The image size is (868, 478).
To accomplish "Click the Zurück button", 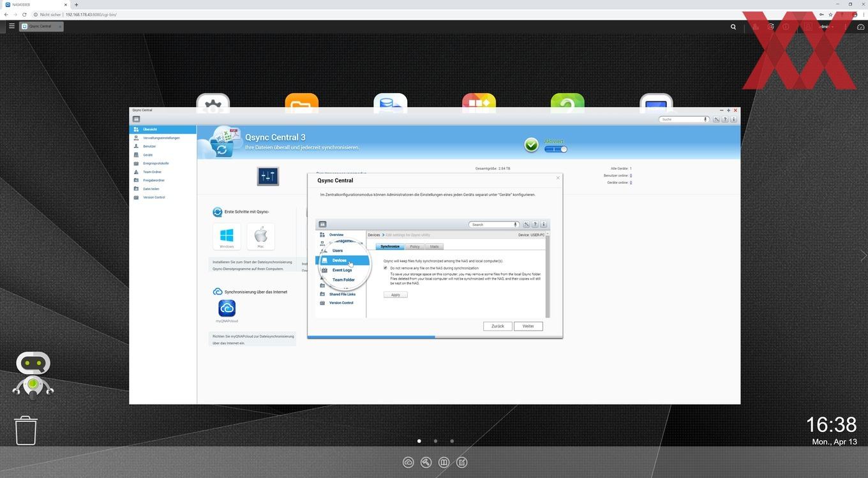I will (x=498, y=326).
